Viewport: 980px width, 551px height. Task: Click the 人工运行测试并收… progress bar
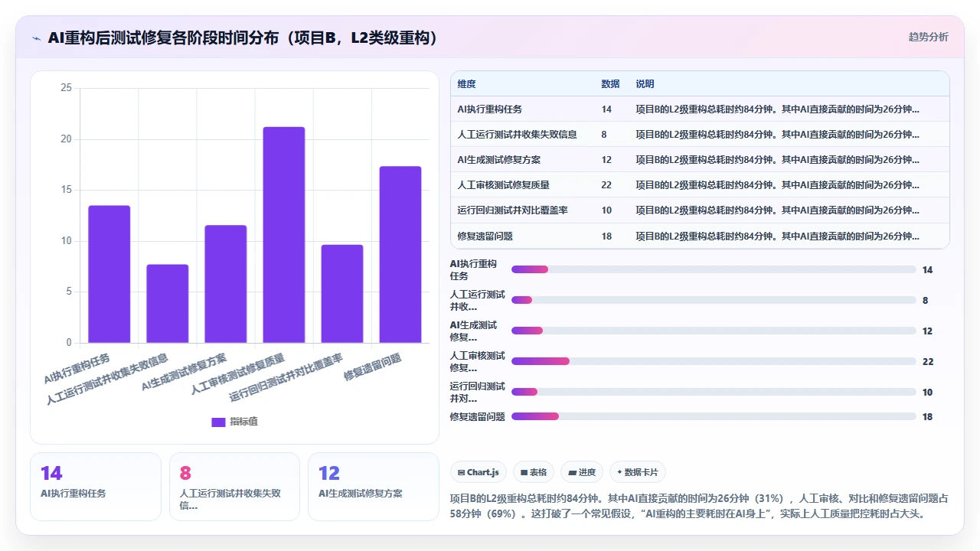click(x=714, y=300)
